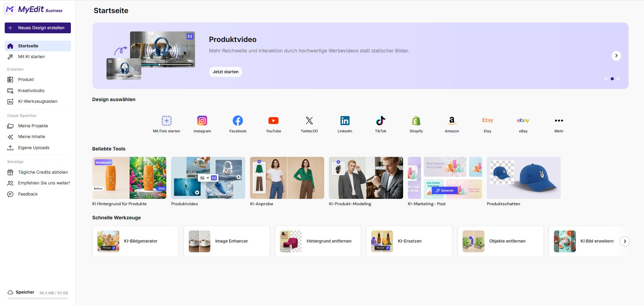Click the Tägliche Credits gift icon
The width and height of the screenshot is (644, 305).
10,172
